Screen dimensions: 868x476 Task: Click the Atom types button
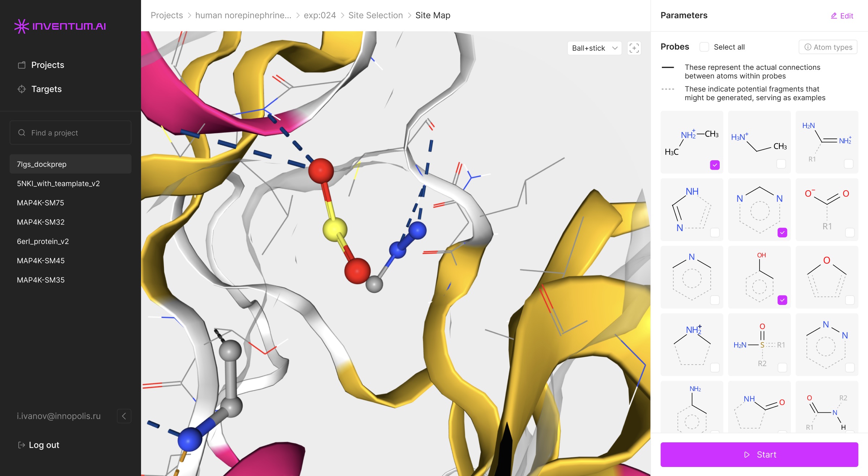(828, 47)
